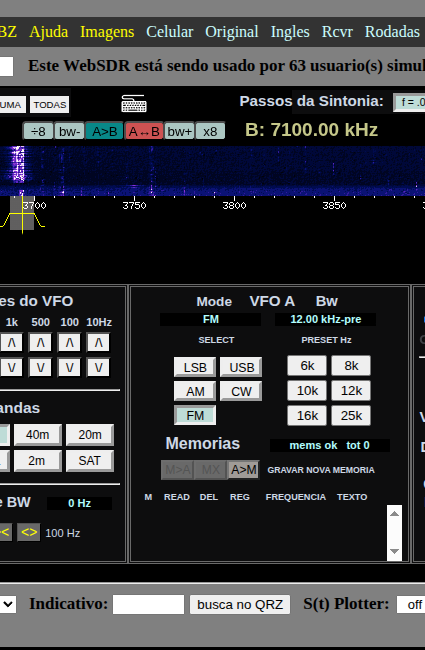This screenshot has height=650, width=425.
Task: Click the A>M memory save button
Action: point(244,470)
